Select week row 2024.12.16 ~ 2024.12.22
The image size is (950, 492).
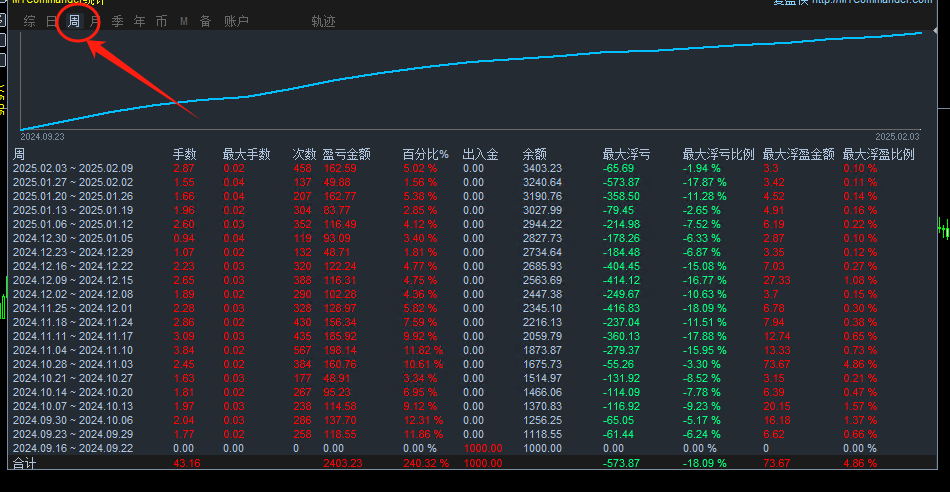point(474,266)
